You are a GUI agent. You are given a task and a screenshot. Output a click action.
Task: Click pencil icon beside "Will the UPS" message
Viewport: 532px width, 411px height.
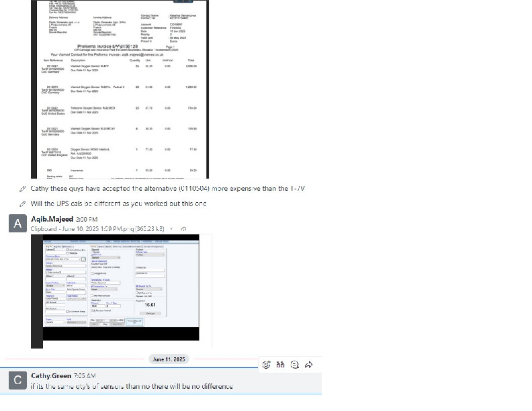(24, 203)
